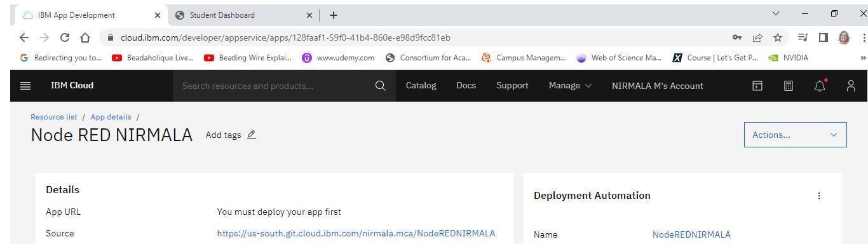Open the Chrome profile picture
The width and height of the screenshot is (868, 244).
[844, 37]
